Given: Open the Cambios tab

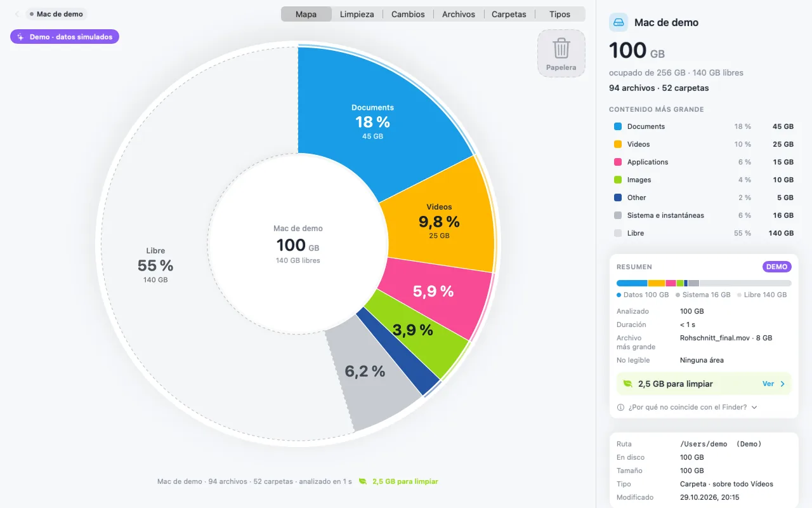Looking at the screenshot, I should click(408, 14).
